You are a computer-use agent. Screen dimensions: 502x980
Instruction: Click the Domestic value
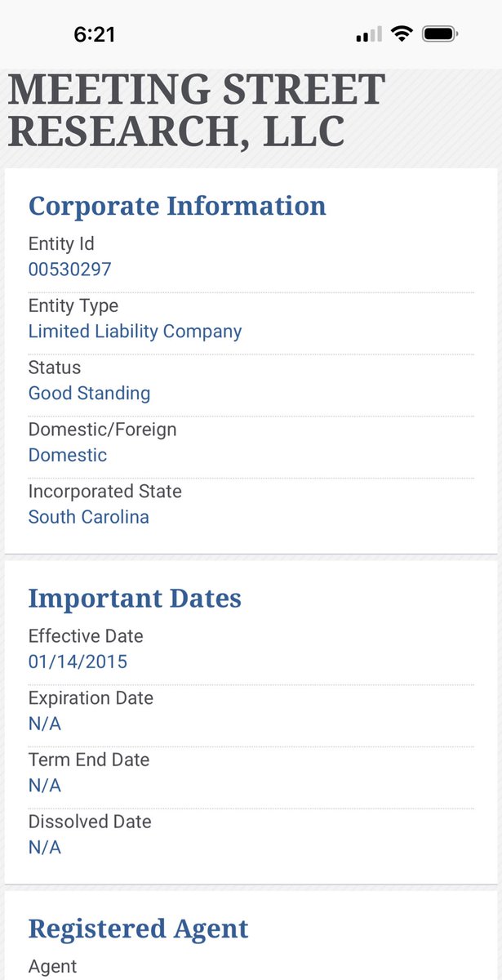coord(68,455)
